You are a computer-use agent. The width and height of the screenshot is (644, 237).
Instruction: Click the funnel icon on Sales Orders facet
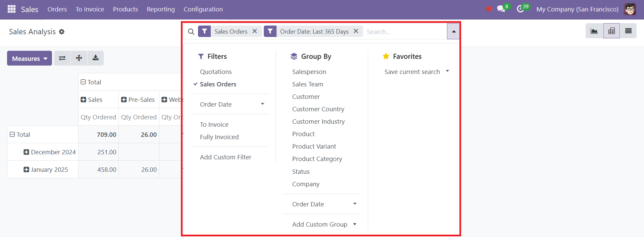pyautogui.click(x=204, y=31)
